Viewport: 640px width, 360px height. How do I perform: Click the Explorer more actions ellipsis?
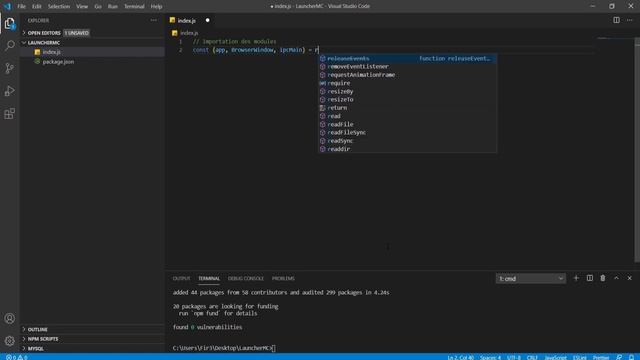pos(153,20)
